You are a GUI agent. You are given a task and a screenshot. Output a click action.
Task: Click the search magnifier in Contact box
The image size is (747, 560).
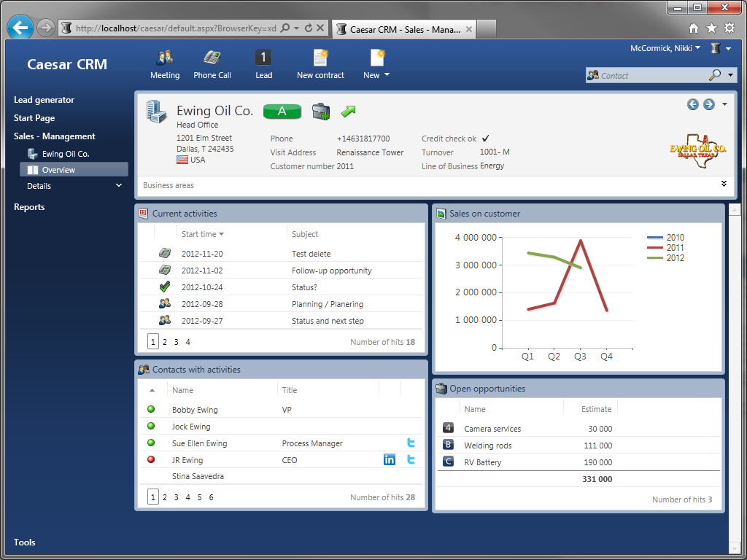point(715,75)
